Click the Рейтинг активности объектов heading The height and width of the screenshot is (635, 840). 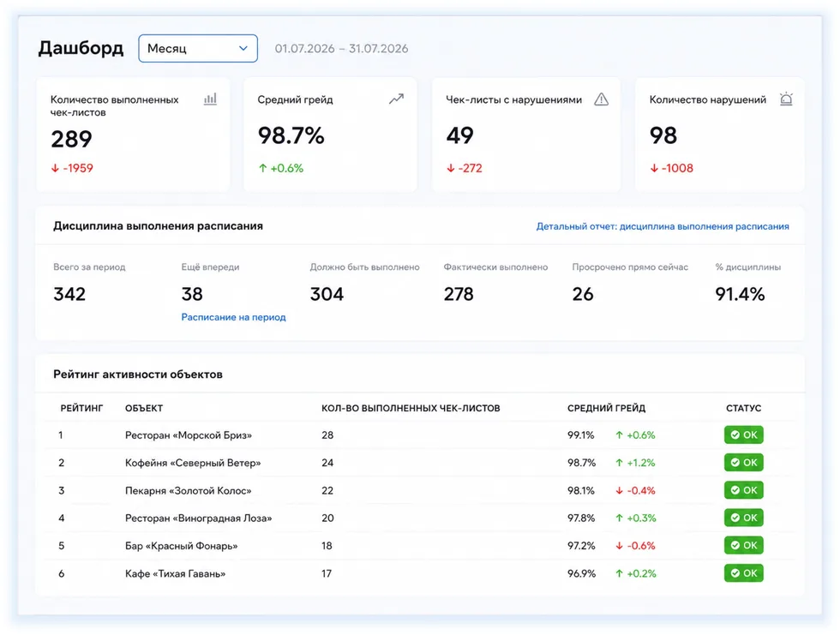coord(138,374)
